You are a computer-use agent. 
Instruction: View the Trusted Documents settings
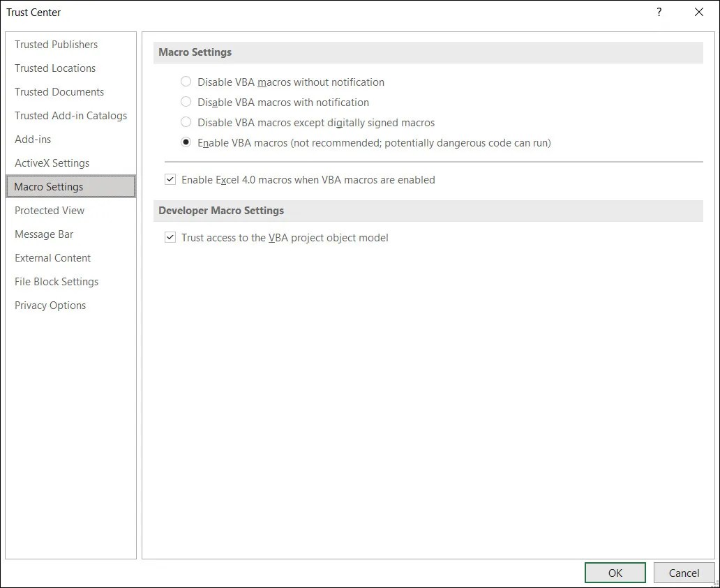click(59, 91)
